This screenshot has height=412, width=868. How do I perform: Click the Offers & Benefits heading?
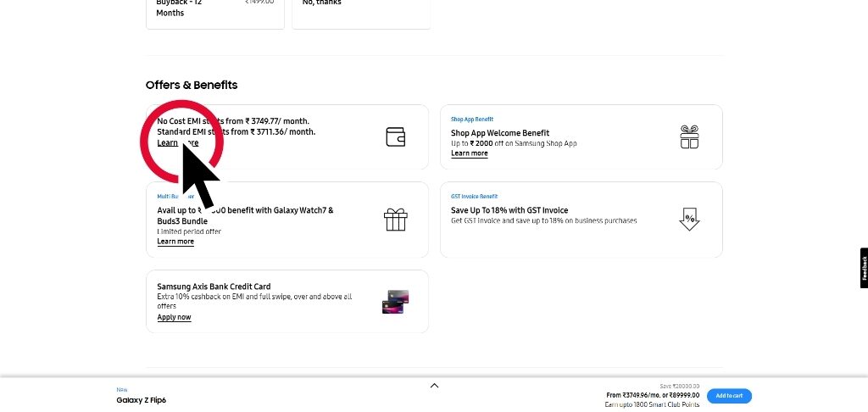click(192, 85)
